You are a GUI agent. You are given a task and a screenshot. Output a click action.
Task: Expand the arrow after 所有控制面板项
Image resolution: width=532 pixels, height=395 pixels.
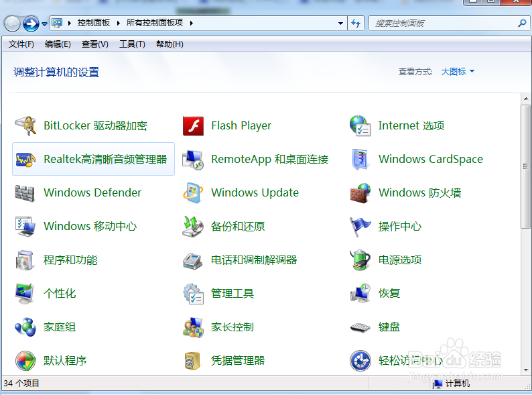(192, 23)
